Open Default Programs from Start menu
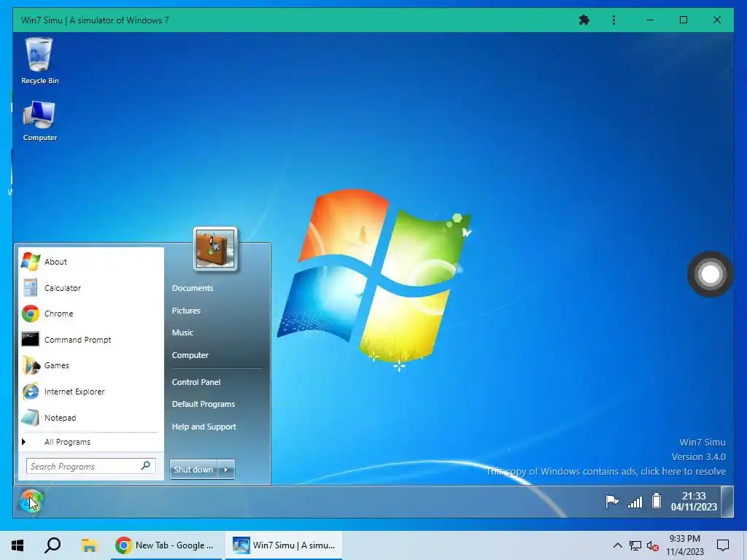 (x=204, y=404)
